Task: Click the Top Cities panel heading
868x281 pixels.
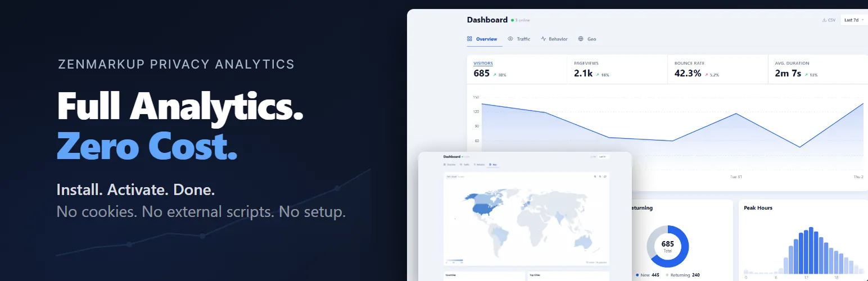Action: click(x=535, y=275)
